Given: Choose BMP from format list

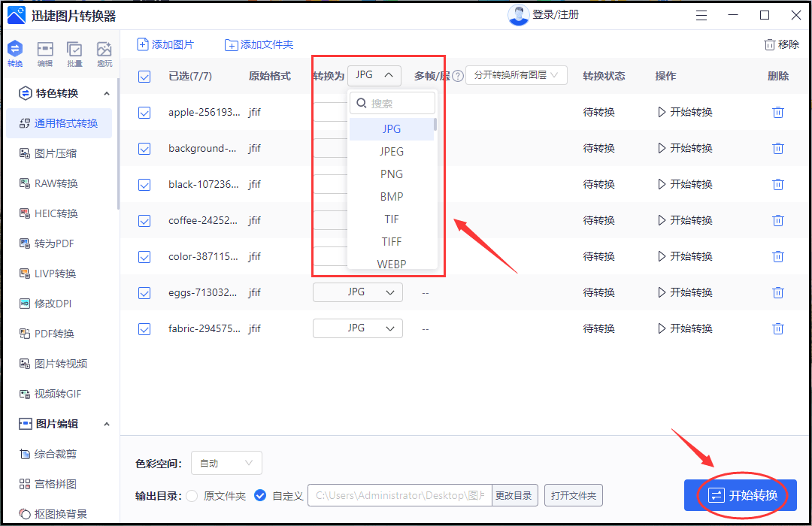Looking at the screenshot, I should [x=392, y=197].
